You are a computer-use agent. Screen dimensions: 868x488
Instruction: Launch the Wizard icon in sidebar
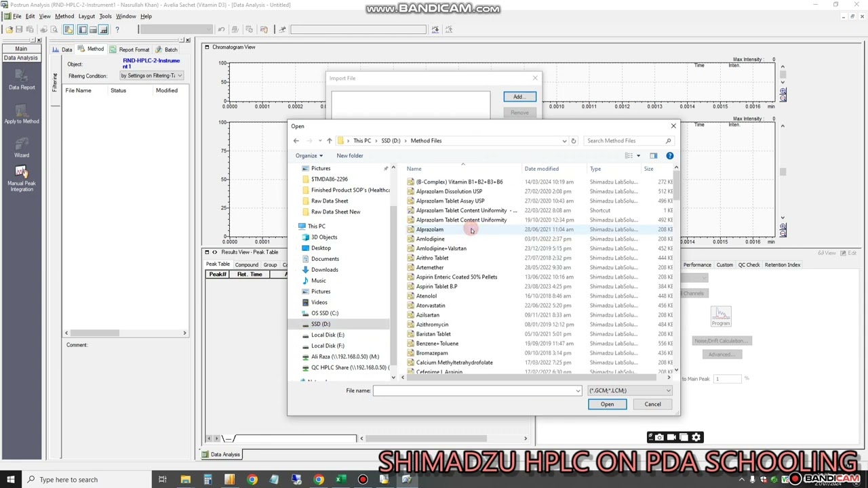[x=22, y=148]
